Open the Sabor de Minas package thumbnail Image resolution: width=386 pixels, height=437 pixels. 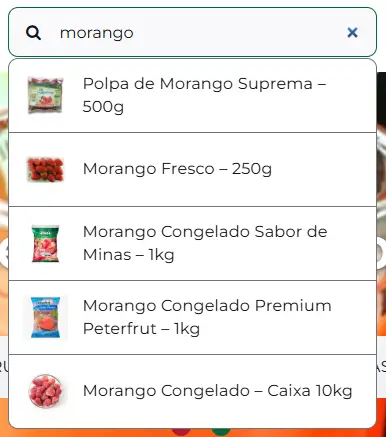click(45, 243)
